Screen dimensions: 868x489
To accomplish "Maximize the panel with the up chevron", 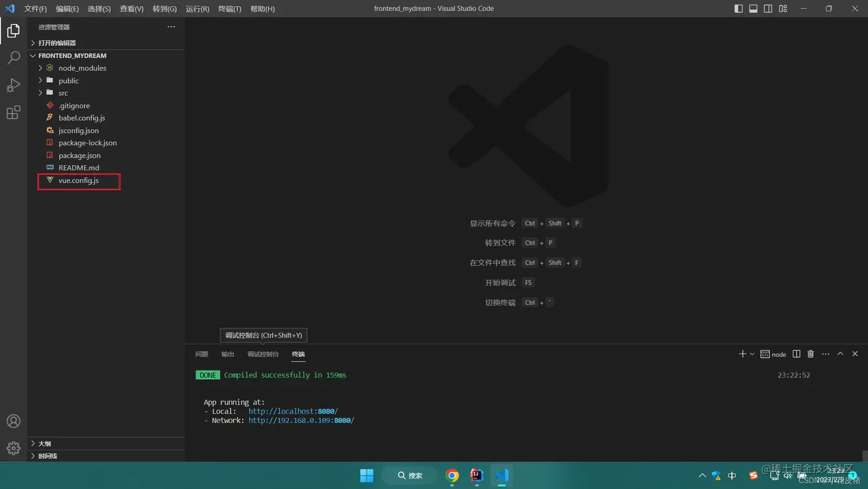I will pos(840,354).
